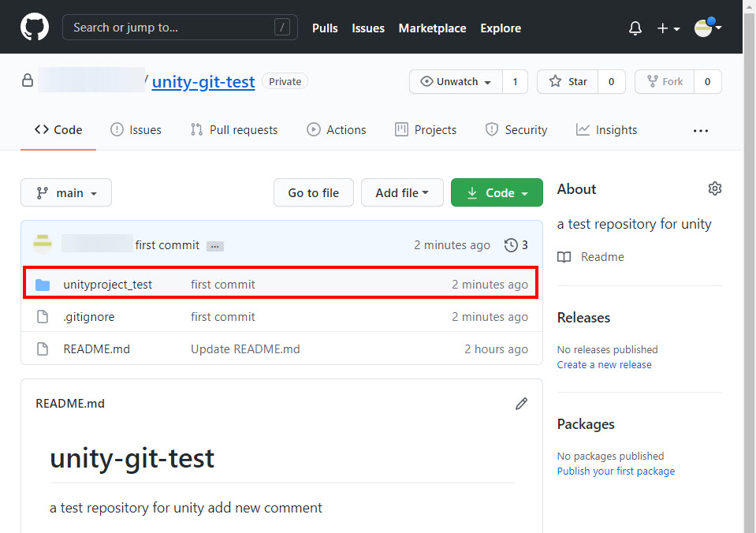View stargazers count next to Star
756x533 pixels.
[x=612, y=81]
